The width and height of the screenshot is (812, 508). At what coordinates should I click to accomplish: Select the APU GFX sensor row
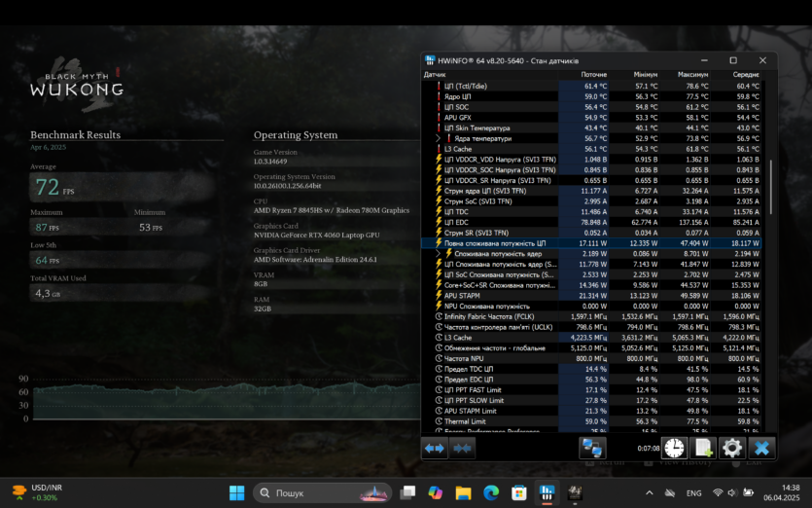coord(591,118)
